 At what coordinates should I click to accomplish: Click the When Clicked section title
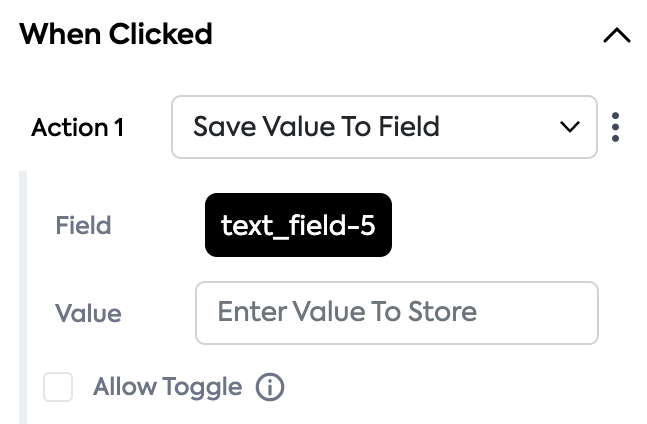pyautogui.click(x=116, y=34)
